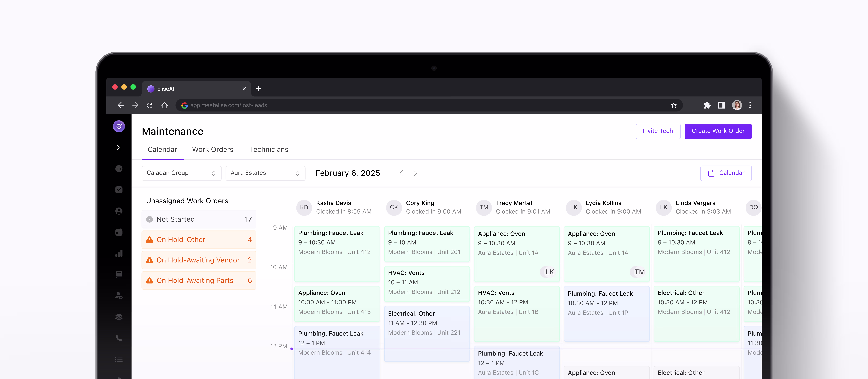868x379 pixels.
Task: Bookmark the page with the star icon
Action: (x=674, y=105)
